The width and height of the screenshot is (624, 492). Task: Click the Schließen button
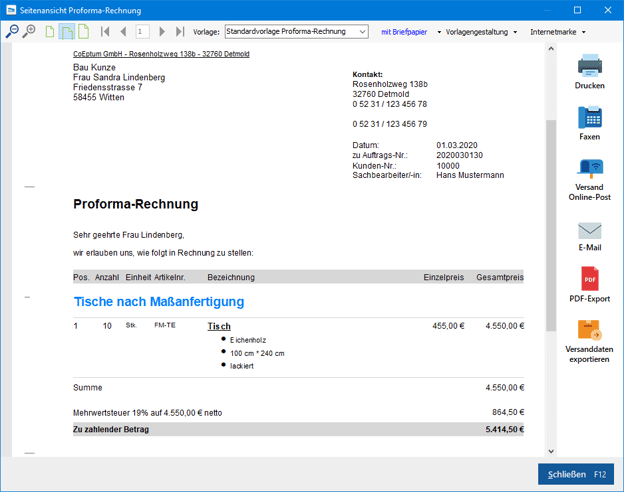[577, 474]
